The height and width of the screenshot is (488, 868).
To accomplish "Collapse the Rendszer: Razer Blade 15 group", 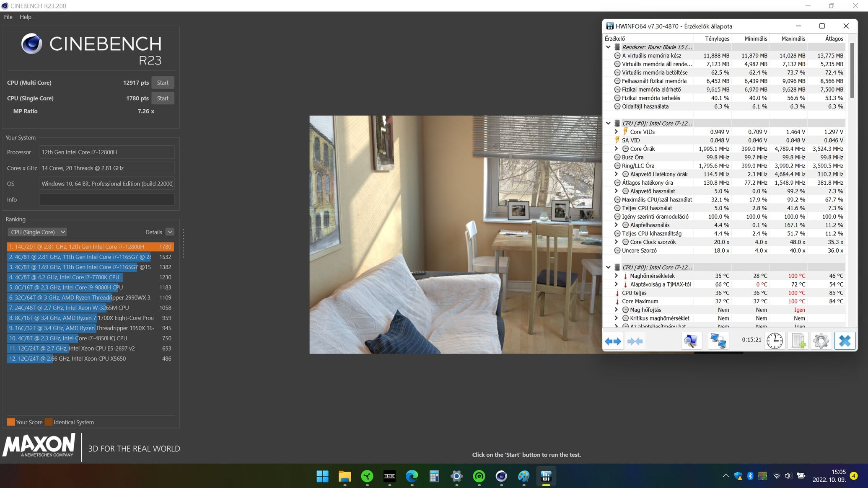I will tap(608, 47).
